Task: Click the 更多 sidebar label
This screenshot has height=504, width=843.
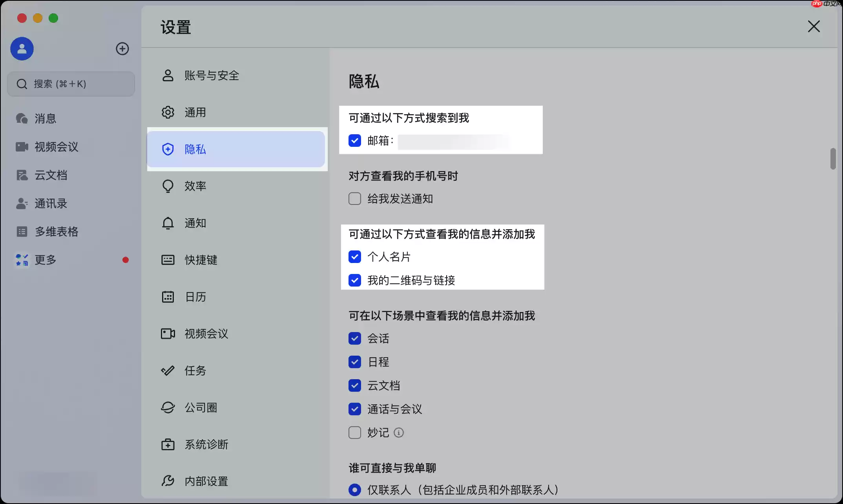Action: coord(46,260)
